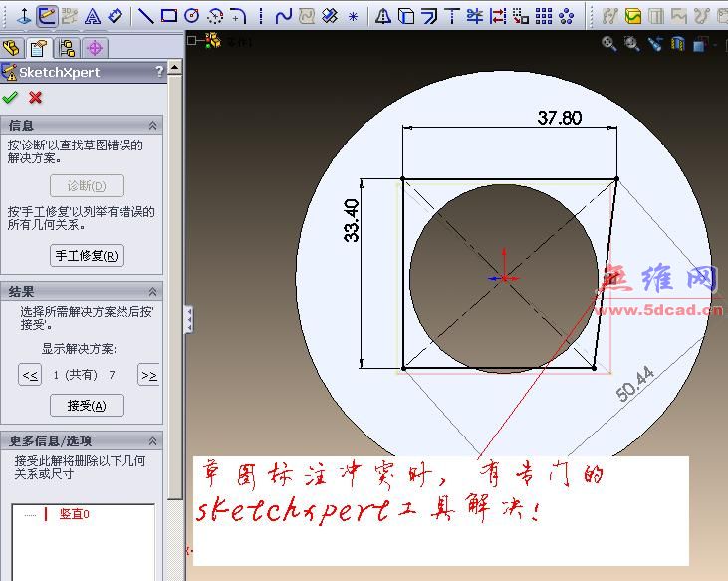Select the Spline sketch tool
The width and height of the screenshot is (728, 581).
pyautogui.click(x=283, y=16)
